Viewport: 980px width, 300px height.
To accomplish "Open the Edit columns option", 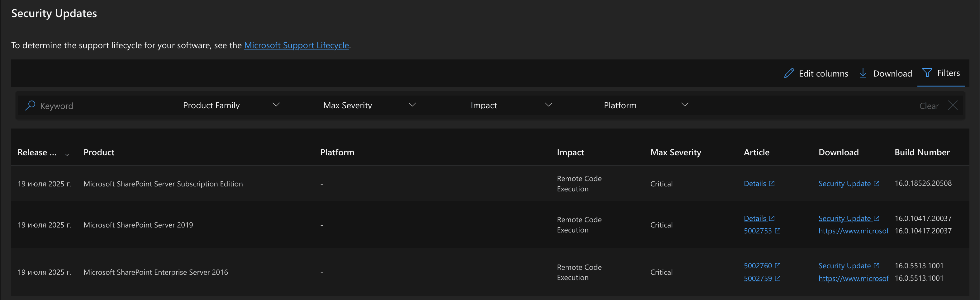I will coord(816,73).
